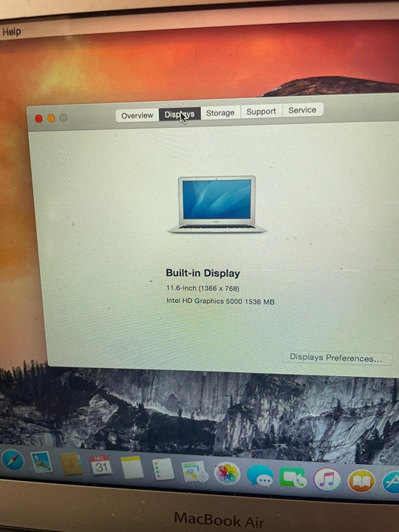Launch the Photos pinwheel icon
The image size is (399, 532).
coord(227,474)
